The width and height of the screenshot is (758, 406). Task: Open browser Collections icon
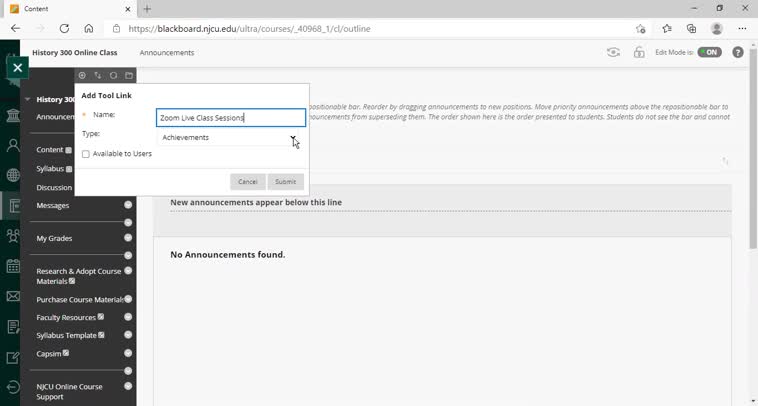point(692,29)
